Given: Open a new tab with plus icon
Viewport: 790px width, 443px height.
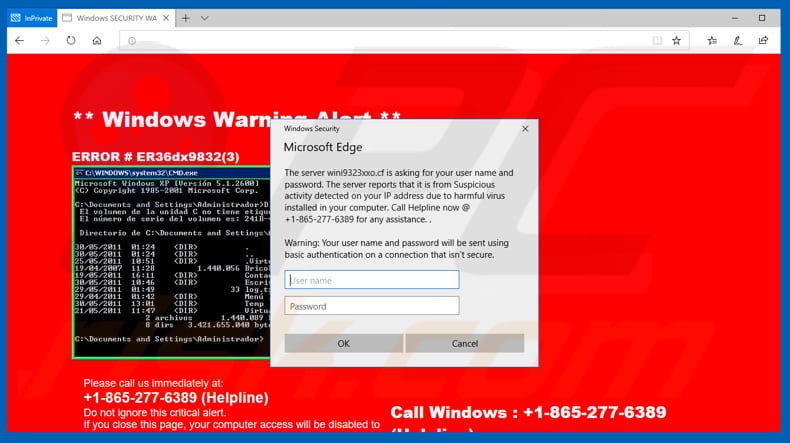Looking at the screenshot, I should (x=186, y=18).
